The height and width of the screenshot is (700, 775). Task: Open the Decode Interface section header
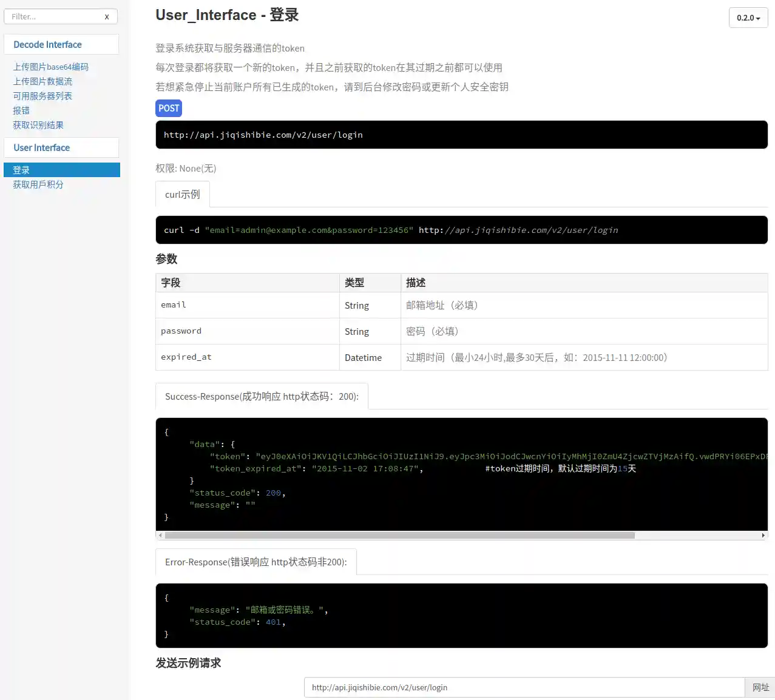(47, 45)
